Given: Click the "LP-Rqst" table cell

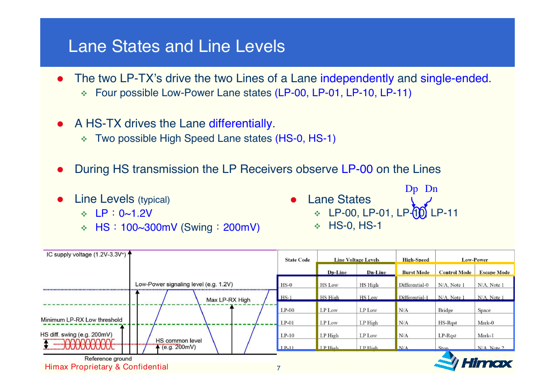Looking at the screenshot, I should [x=447, y=336].
